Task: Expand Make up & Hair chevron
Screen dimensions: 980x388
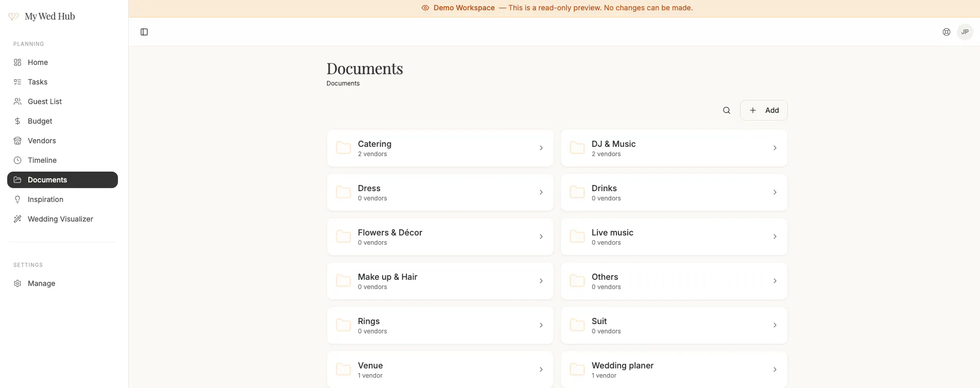Action: [x=541, y=281]
